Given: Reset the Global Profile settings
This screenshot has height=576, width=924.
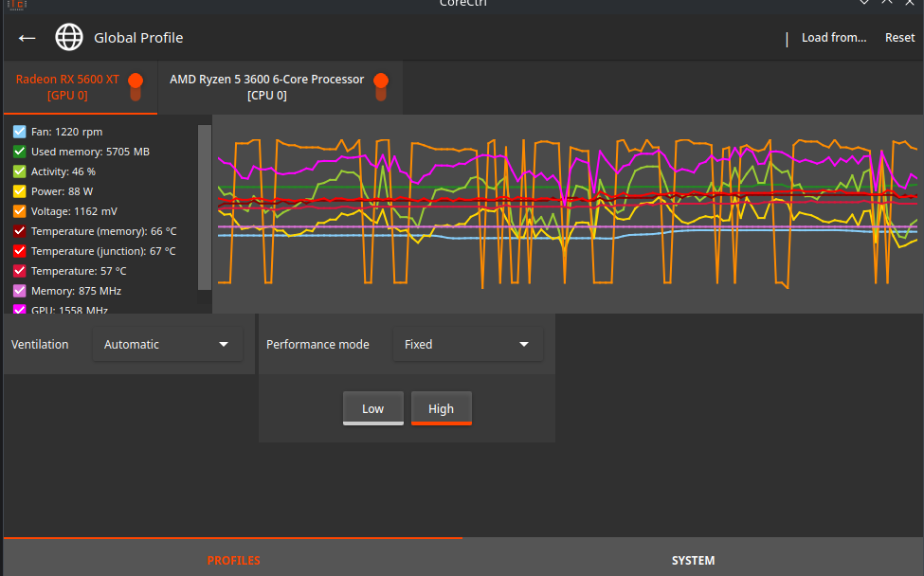Looking at the screenshot, I should [x=898, y=37].
